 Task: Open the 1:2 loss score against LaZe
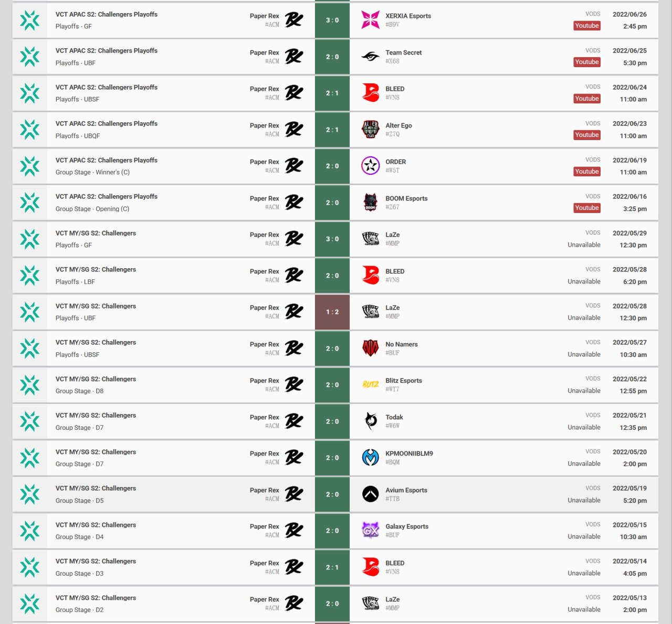coord(332,312)
